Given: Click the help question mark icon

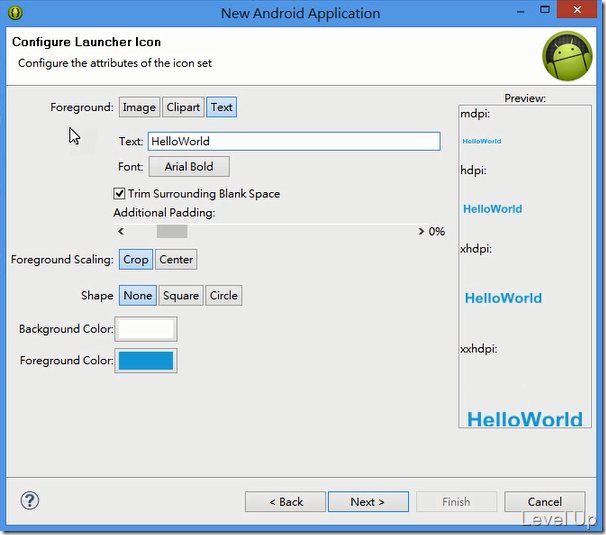Looking at the screenshot, I should [30, 501].
